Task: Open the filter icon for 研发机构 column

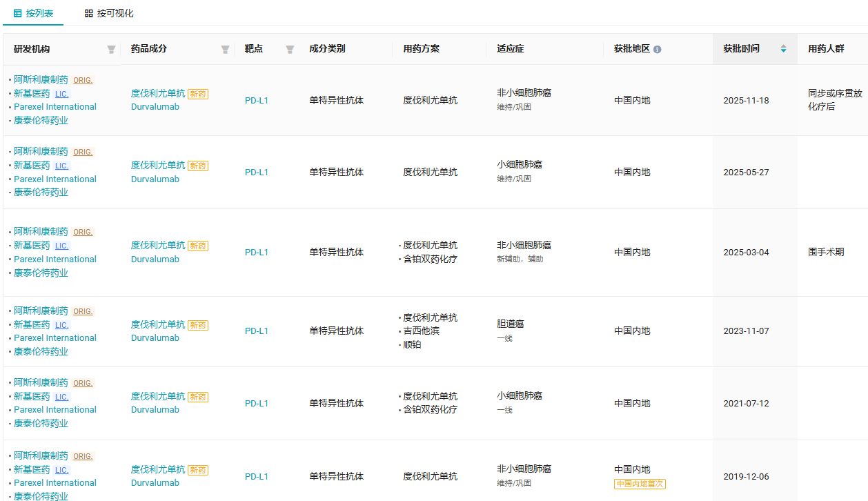Action: tap(111, 49)
